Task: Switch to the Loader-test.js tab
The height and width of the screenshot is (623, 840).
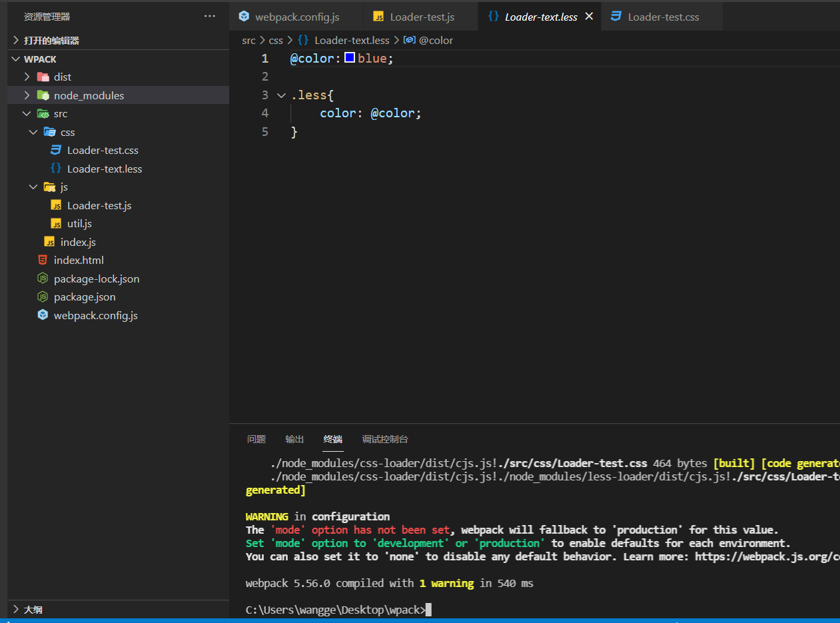Action: (x=421, y=17)
